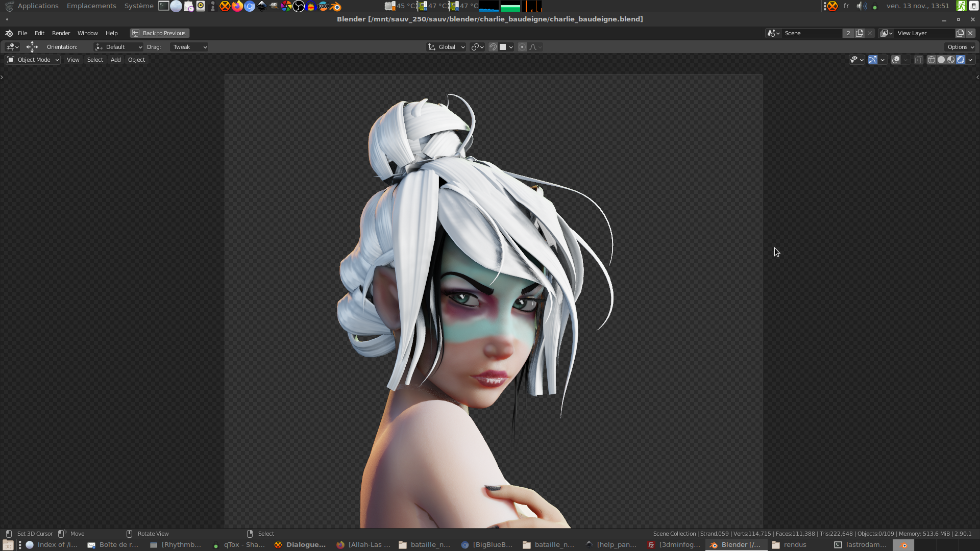Launch terminal from top panel
The height and width of the screenshot is (551, 980).
click(x=164, y=6)
